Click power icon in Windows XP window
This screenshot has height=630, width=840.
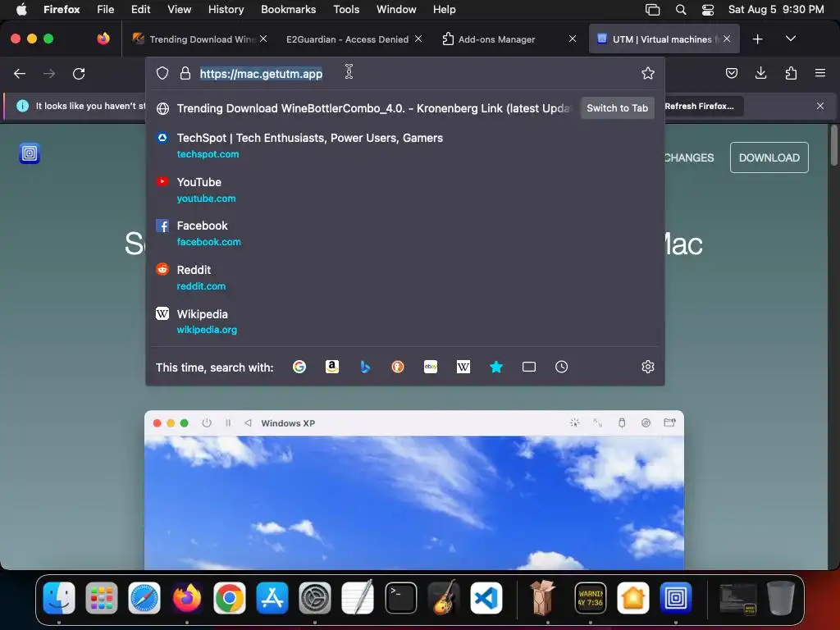[207, 422]
